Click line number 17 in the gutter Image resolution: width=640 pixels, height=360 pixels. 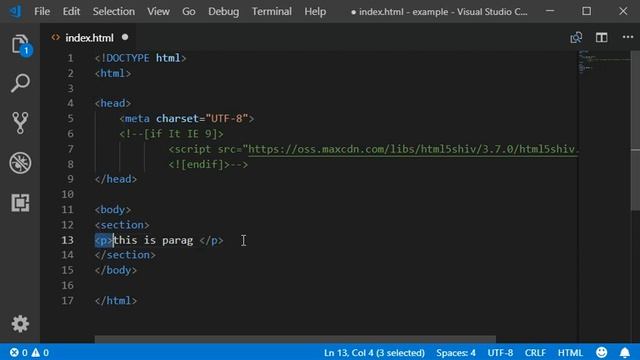[x=67, y=300]
